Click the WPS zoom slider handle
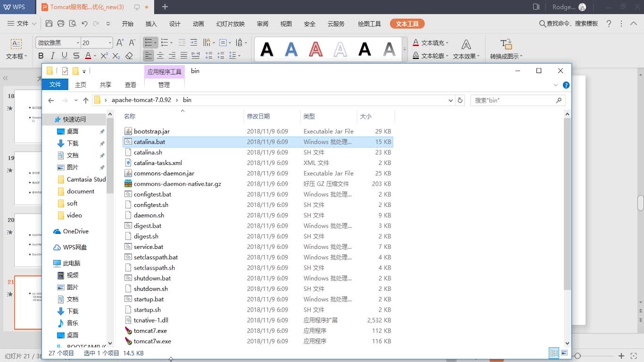Viewport: 644px width, 362px height. click(578, 356)
